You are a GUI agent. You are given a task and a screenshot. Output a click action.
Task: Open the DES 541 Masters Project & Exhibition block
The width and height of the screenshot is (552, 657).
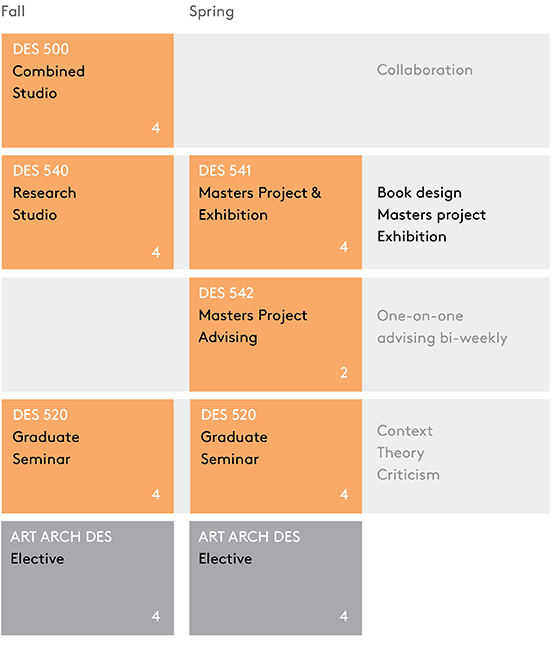point(275,212)
